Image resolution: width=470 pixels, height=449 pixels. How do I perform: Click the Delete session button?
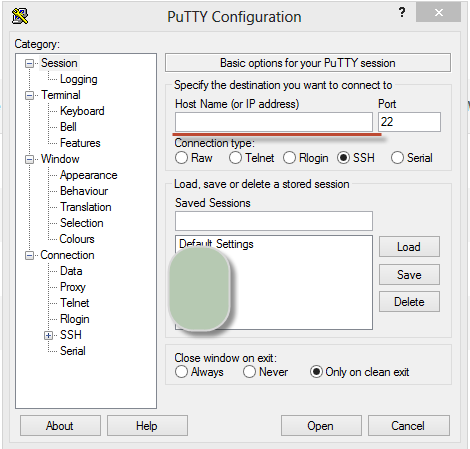[x=409, y=302]
